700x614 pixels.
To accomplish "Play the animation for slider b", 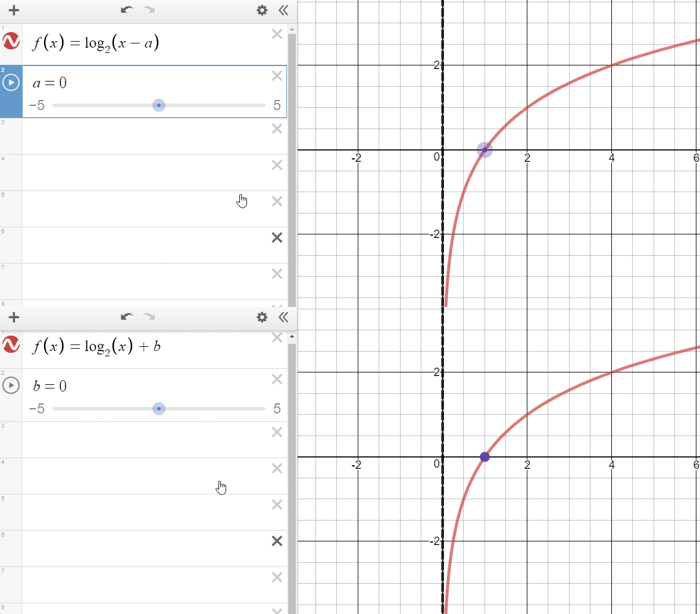I will 11,385.
